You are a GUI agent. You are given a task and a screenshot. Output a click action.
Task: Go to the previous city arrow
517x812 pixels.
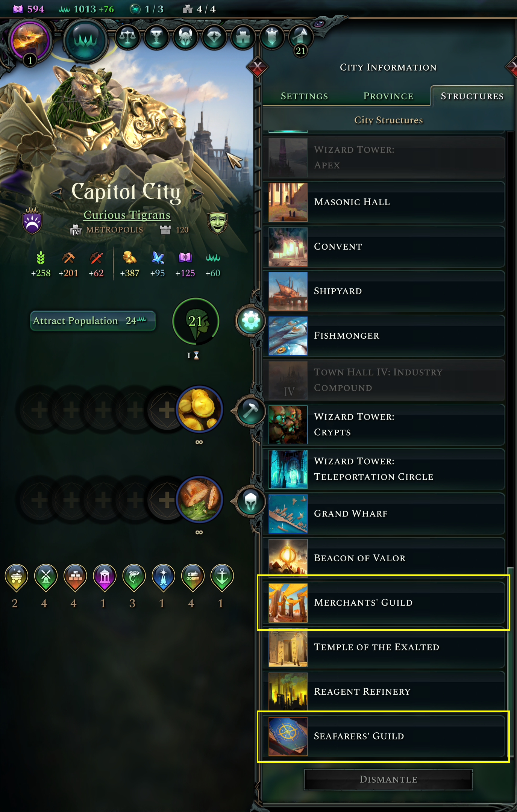point(56,194)
